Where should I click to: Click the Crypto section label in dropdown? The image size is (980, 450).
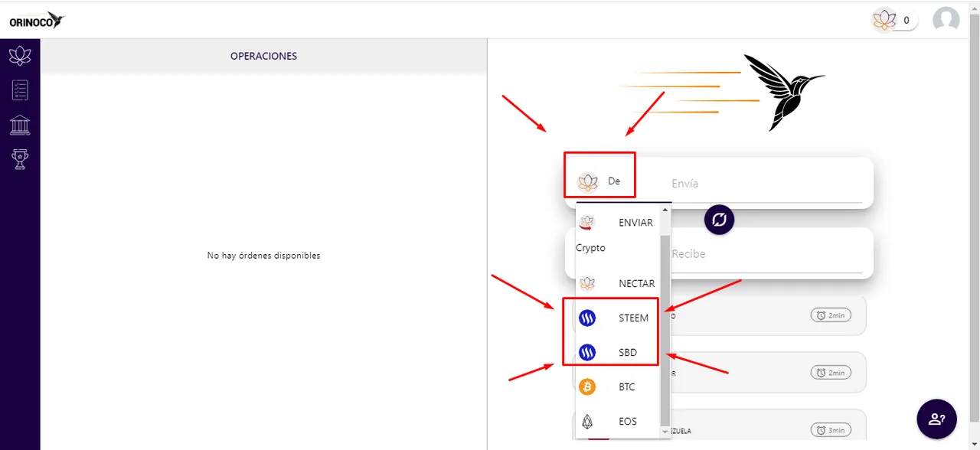[x=590, y=248]
